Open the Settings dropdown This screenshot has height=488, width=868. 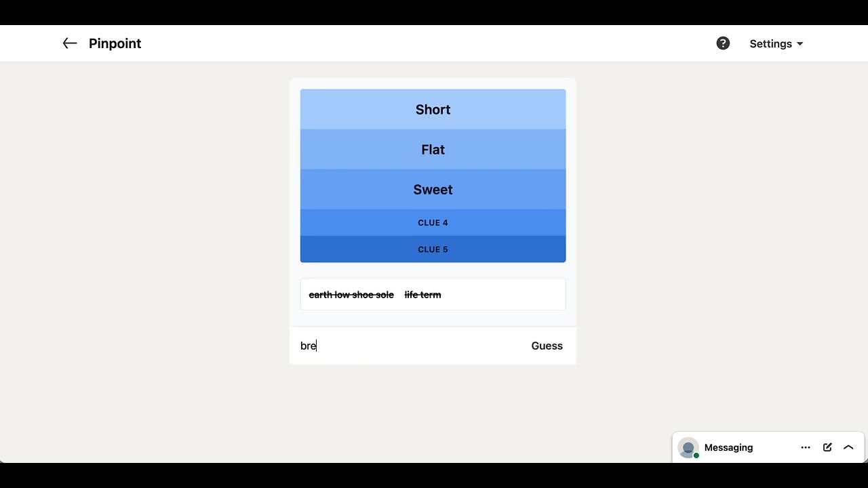click(776, 43)
